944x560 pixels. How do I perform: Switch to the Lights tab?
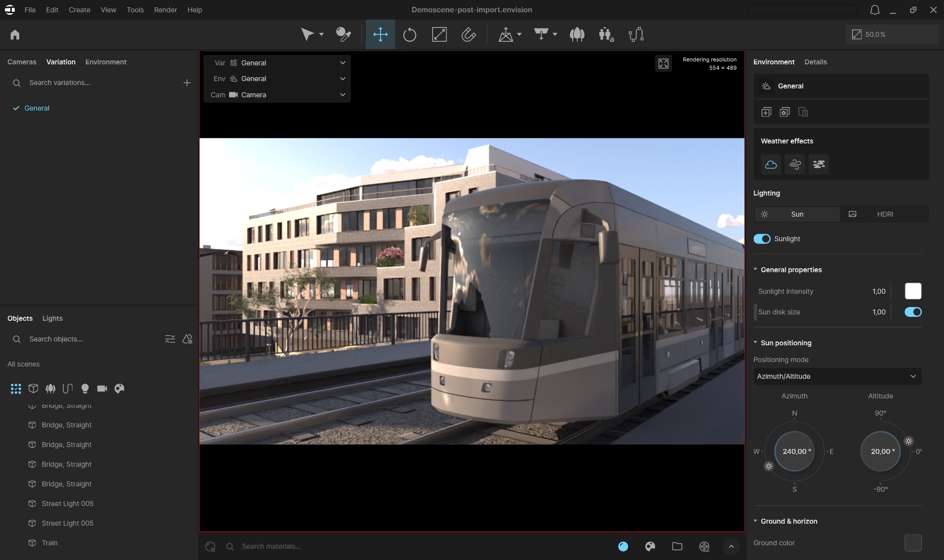point(53,318)
